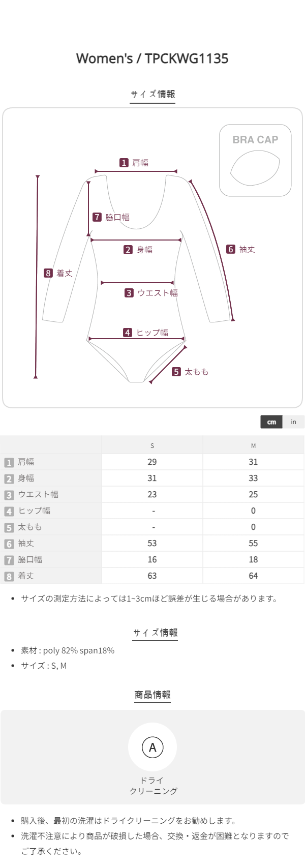Click number 7 armhole badge in diagram
The height and width of the screenshot is (868, 305).
pyautogui.click(x=97, y=217)
